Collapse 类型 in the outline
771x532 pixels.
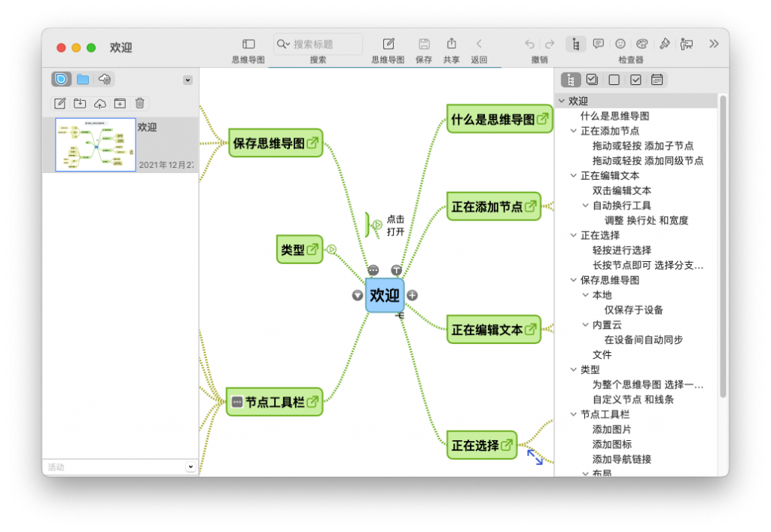click(573, 369)
